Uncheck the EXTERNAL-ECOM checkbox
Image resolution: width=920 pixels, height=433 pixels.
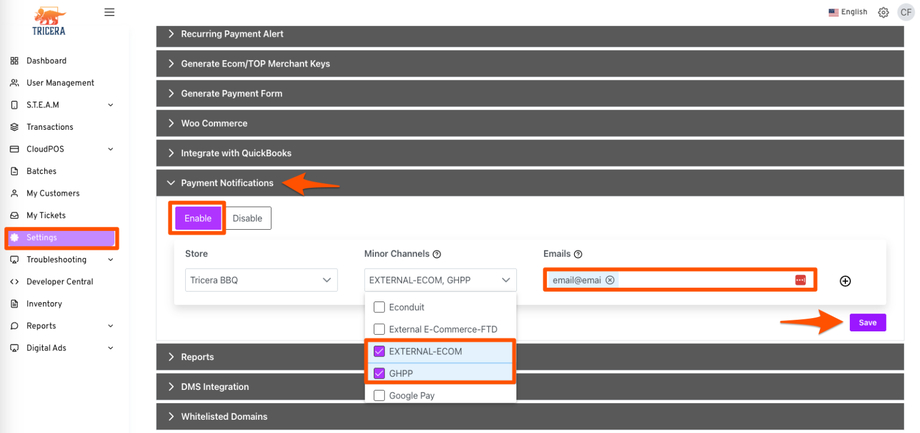click(x=379, y=351)
